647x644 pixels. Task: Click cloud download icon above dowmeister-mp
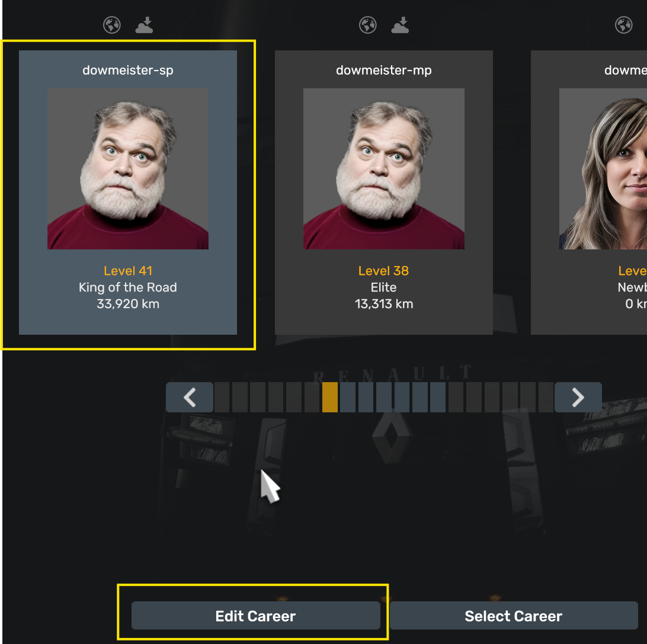click(401, 25)
